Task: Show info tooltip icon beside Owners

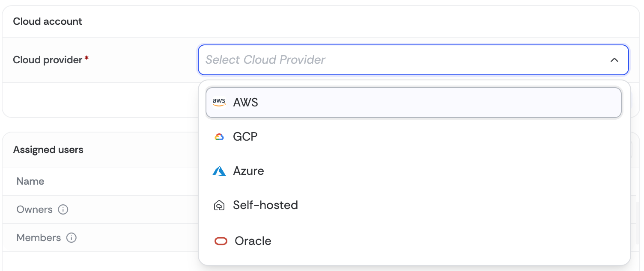Action: click(x=63, y=210)
